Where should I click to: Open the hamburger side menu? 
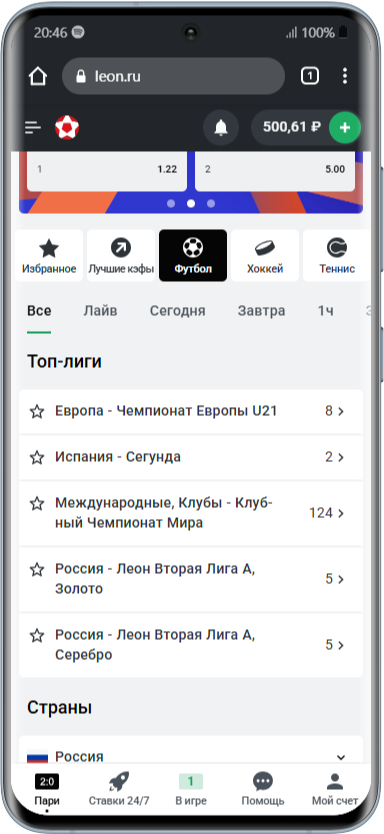tap(32, 128)
